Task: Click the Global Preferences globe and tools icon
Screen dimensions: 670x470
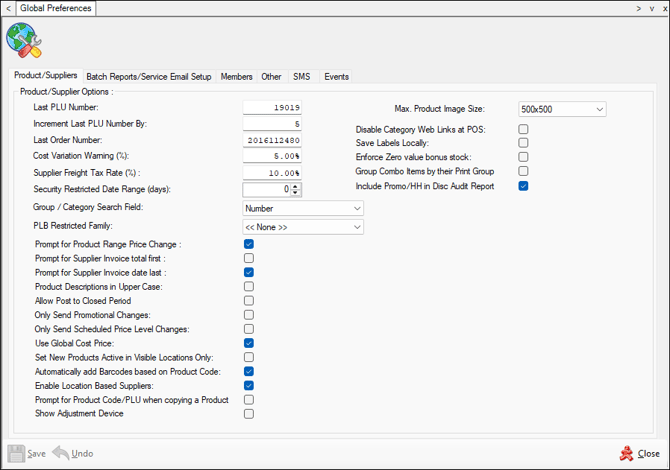Action: coord(24,40)
